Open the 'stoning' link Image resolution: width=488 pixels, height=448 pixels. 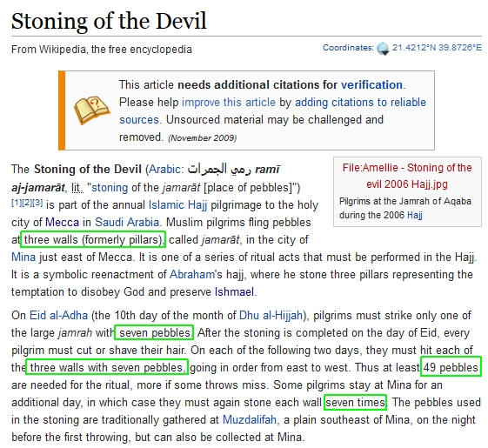coord(110,187)
